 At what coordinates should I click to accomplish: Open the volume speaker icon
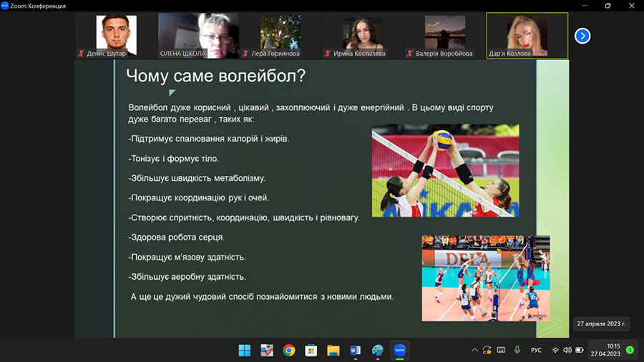pyautogui.click(x=567, y=350)
